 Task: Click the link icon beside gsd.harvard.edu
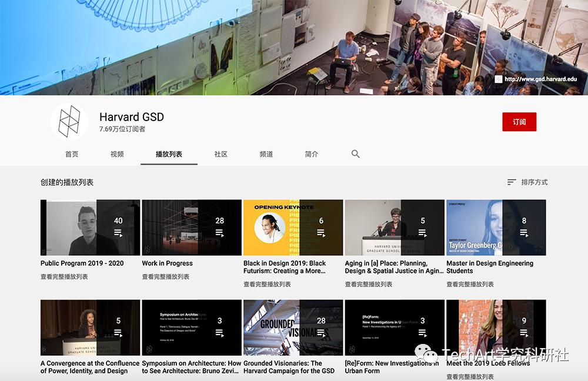click(x=499, y=79)
